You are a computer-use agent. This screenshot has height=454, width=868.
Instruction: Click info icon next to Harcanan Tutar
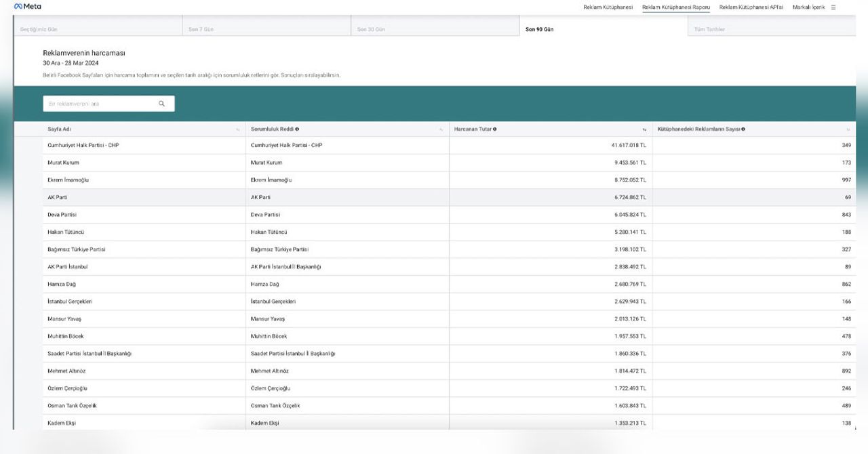coord(494,129)
